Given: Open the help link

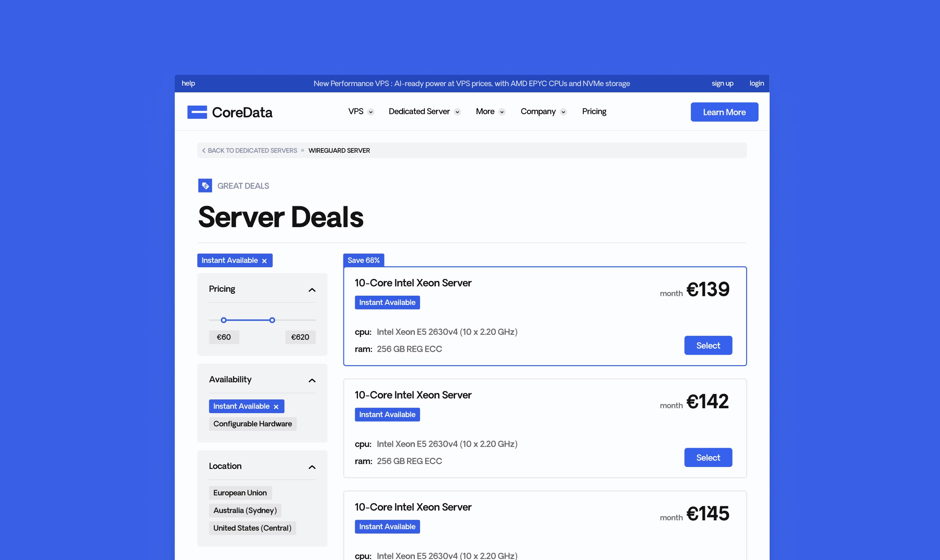Looking at the screenshot, I should [188, 84].
